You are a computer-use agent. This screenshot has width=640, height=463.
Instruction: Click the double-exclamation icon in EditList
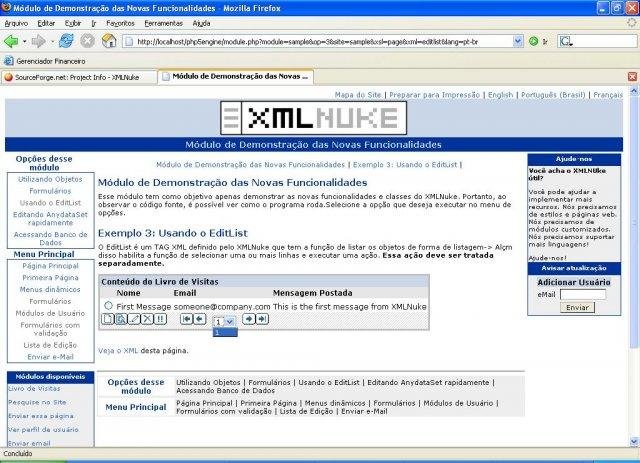[160, 319]
